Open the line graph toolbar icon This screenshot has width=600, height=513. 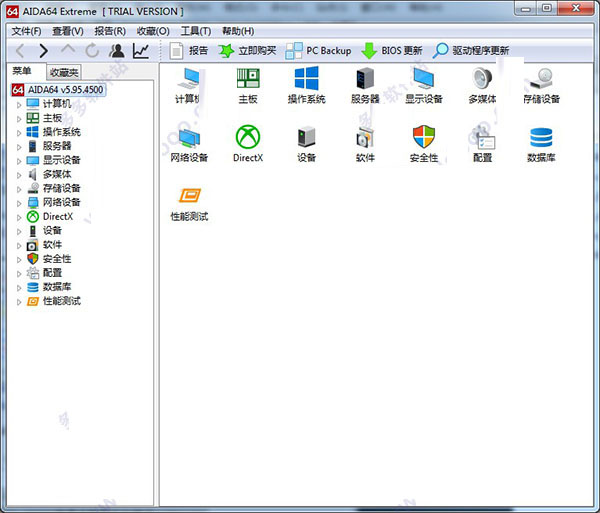(141, 50)
